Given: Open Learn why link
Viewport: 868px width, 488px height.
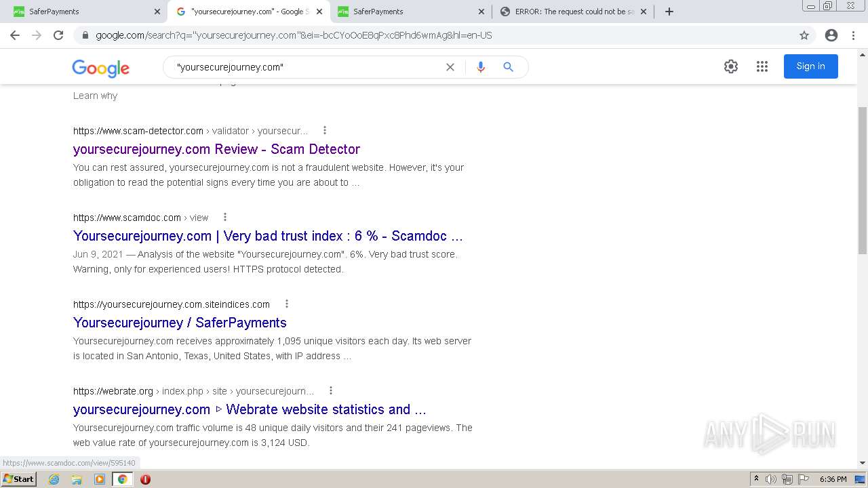Looking at the screenshot, I should [x=95, y=96].
